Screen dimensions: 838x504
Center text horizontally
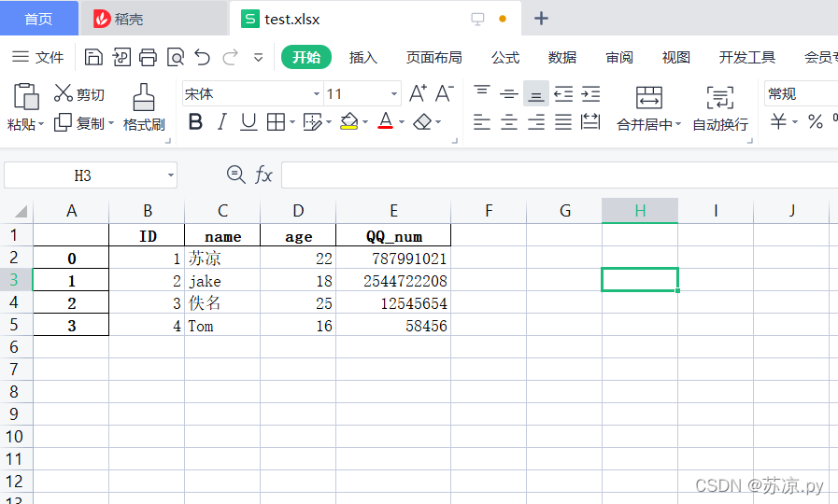509,122
